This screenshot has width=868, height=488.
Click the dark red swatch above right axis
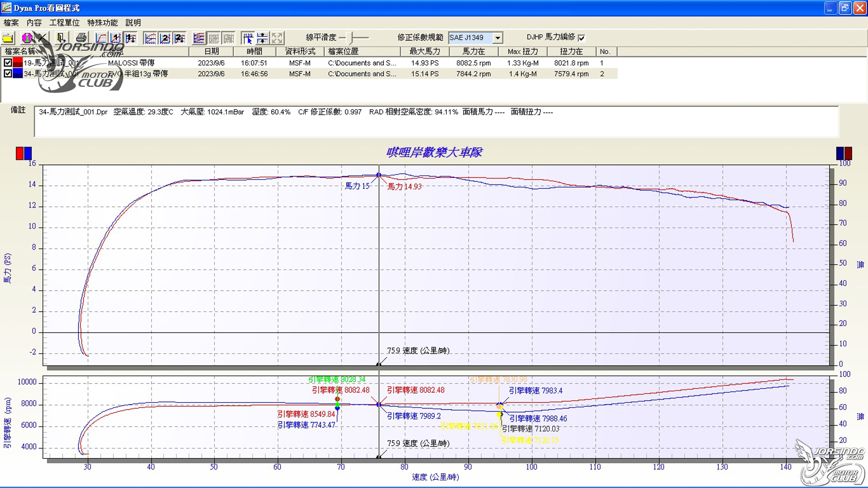(x=848, y=153)
